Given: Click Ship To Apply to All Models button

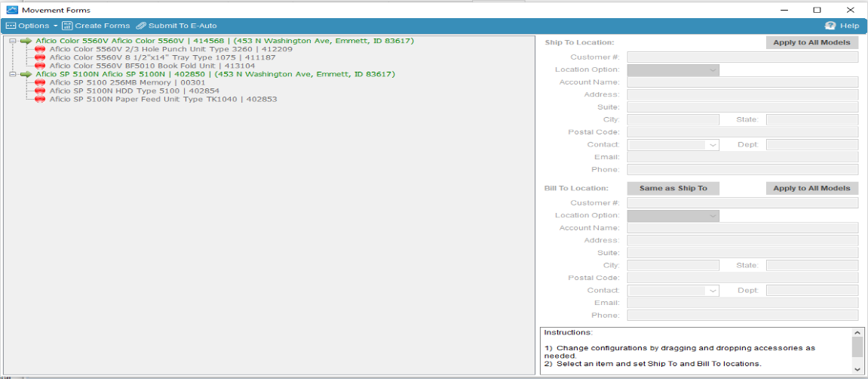Looking at the screenshot, I should pyautogui.click(x=811, y=43).
